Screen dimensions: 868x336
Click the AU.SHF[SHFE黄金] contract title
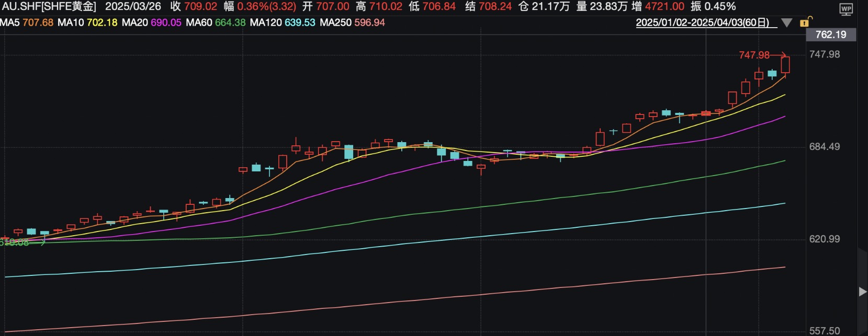pyautogui.click(x=49, y=6)
